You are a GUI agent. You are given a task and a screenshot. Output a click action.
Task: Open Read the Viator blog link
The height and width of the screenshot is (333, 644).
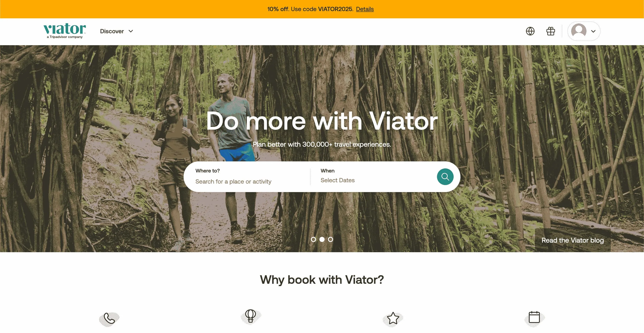572,240
